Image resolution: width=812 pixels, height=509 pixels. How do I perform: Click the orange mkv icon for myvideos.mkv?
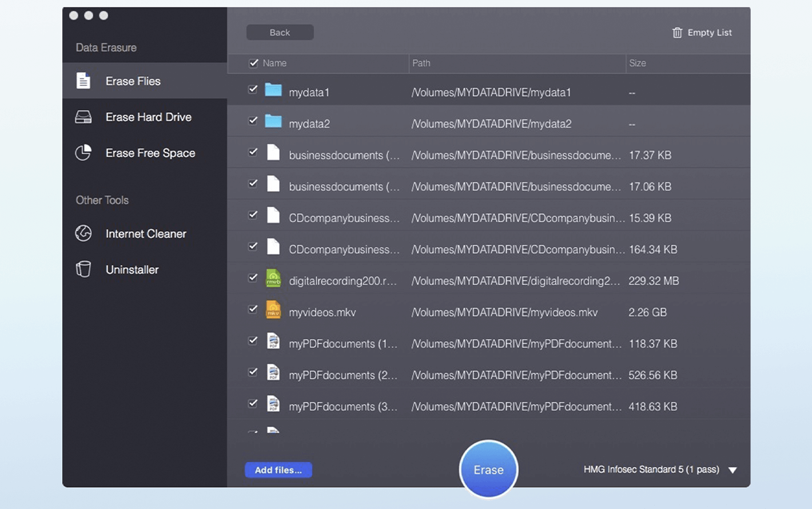(273, 309)
